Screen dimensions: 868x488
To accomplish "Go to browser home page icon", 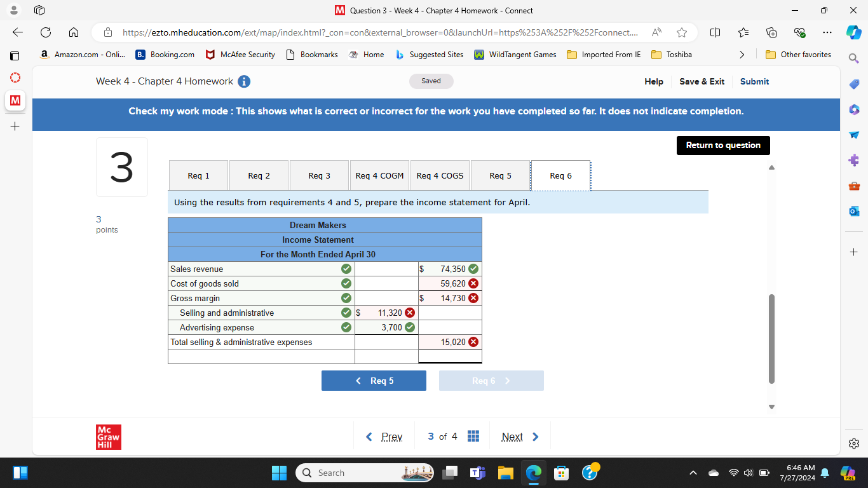I will tap(74, 32).
